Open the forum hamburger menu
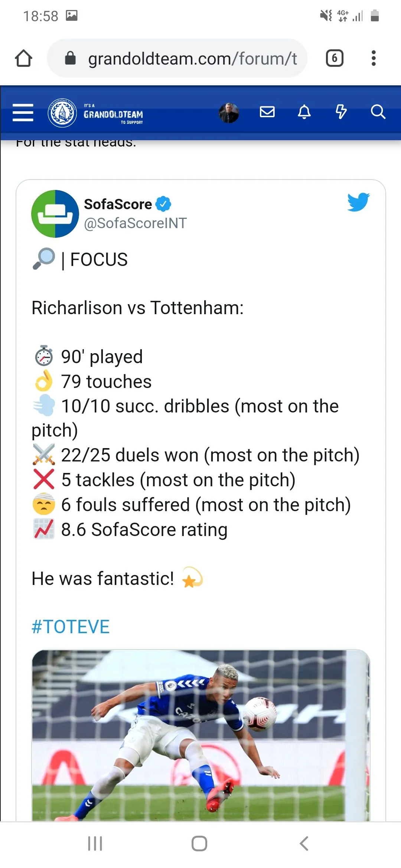The height and width of the screenshot is (868, 401). click(23, 112)
